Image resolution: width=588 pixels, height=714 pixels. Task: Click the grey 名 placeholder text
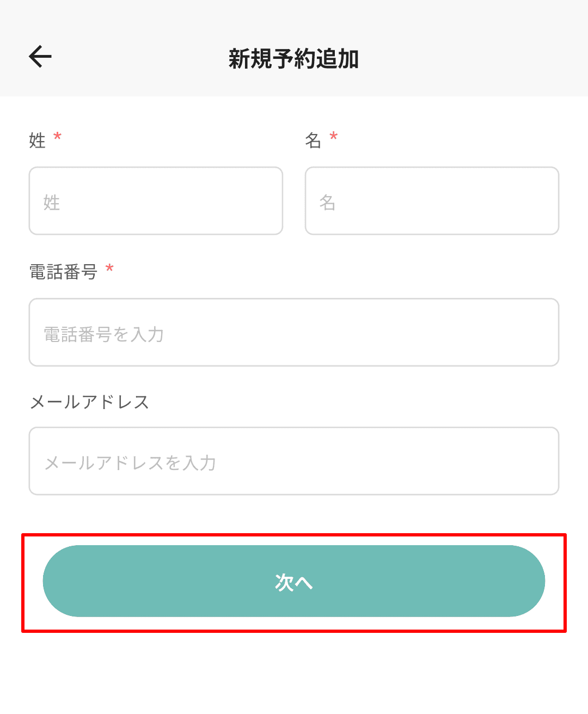tap(327, 203)
